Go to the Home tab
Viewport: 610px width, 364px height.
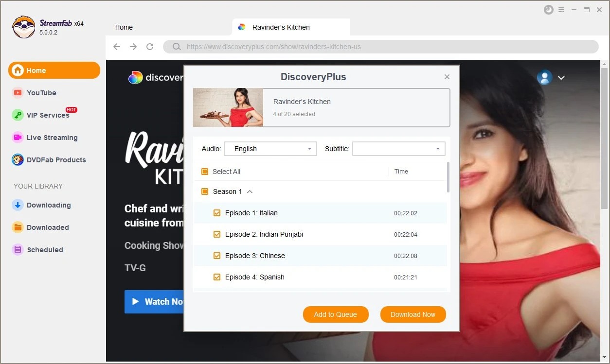124,27
